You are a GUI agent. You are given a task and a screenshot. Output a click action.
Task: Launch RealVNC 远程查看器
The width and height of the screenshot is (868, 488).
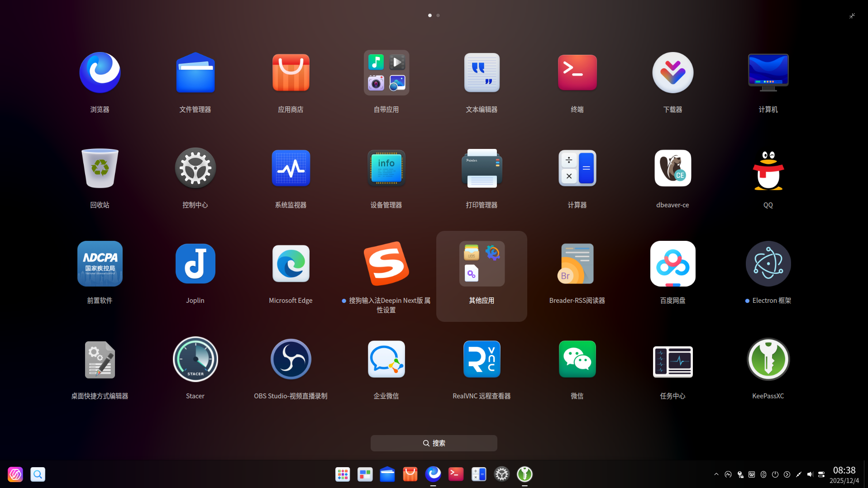tap(482, 359)
